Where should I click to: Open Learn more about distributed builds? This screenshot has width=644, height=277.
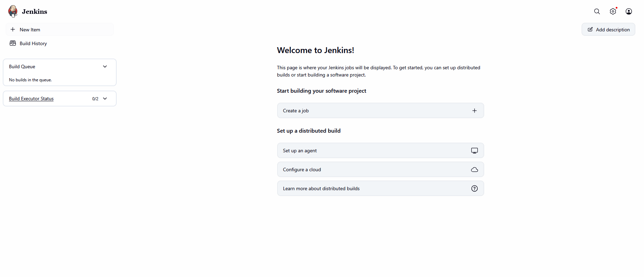click(x=380, y=188)
